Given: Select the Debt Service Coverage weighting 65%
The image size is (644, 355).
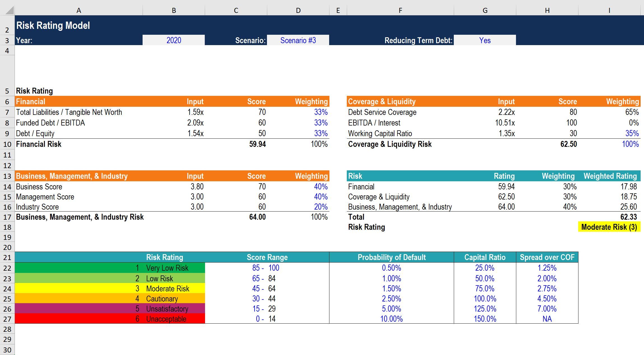Looking at the screenshot, I should tap(632, 112).
